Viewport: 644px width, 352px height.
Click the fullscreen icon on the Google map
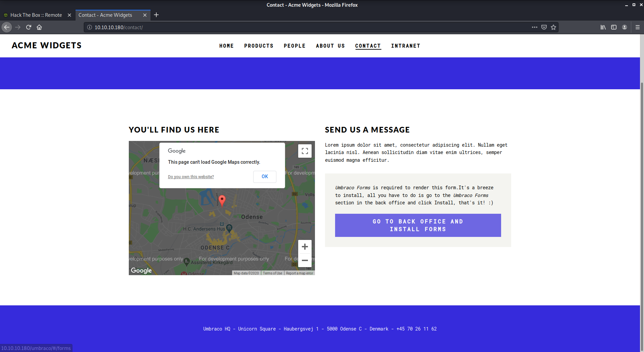[305, 151]
